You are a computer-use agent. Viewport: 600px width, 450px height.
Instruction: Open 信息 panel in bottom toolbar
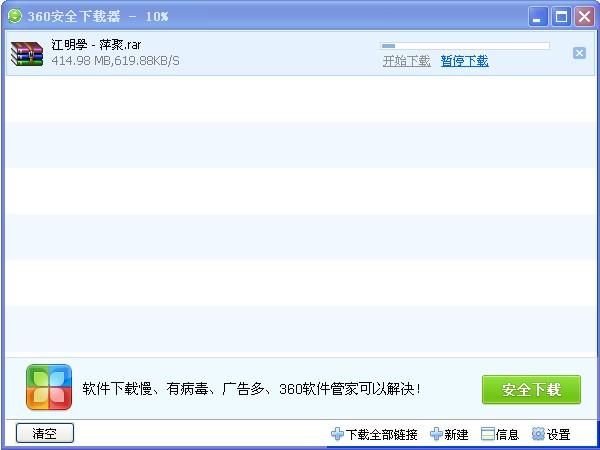[500, 434]
